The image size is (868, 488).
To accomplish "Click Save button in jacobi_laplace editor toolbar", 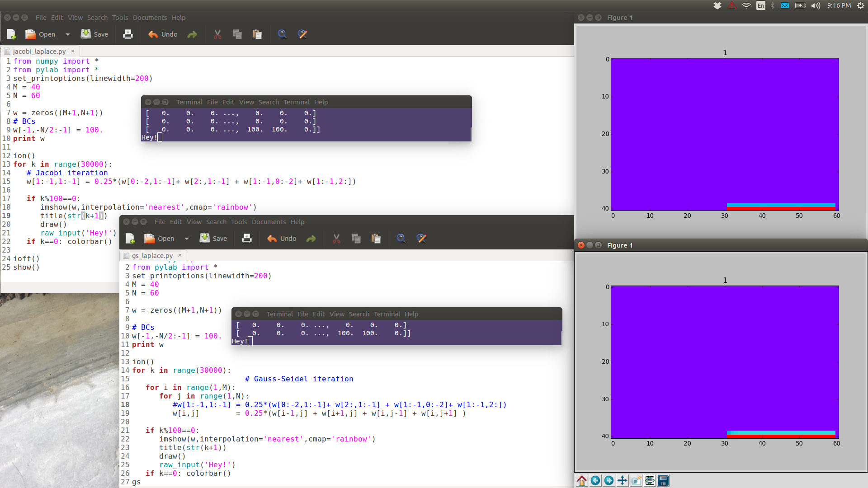I will click(94, 34).
